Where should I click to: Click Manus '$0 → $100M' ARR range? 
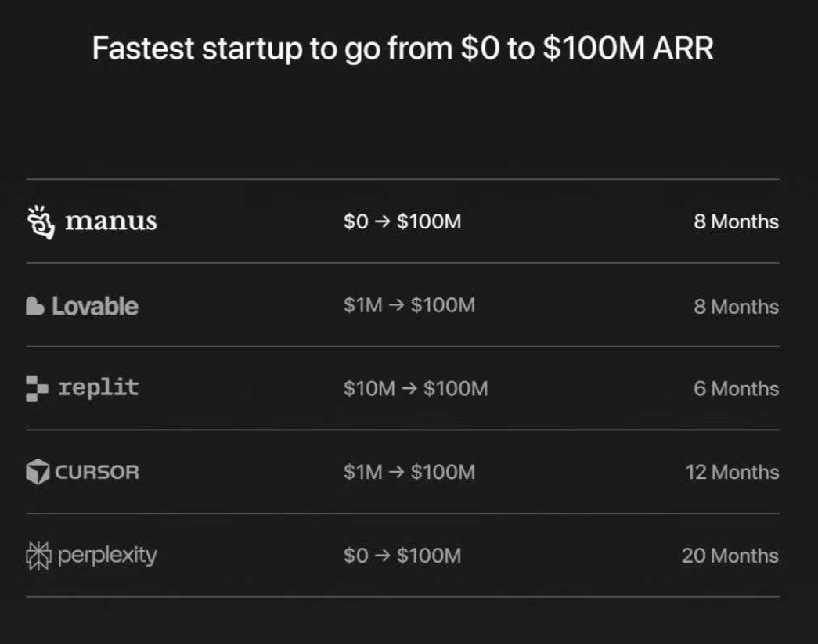[402, 221]
